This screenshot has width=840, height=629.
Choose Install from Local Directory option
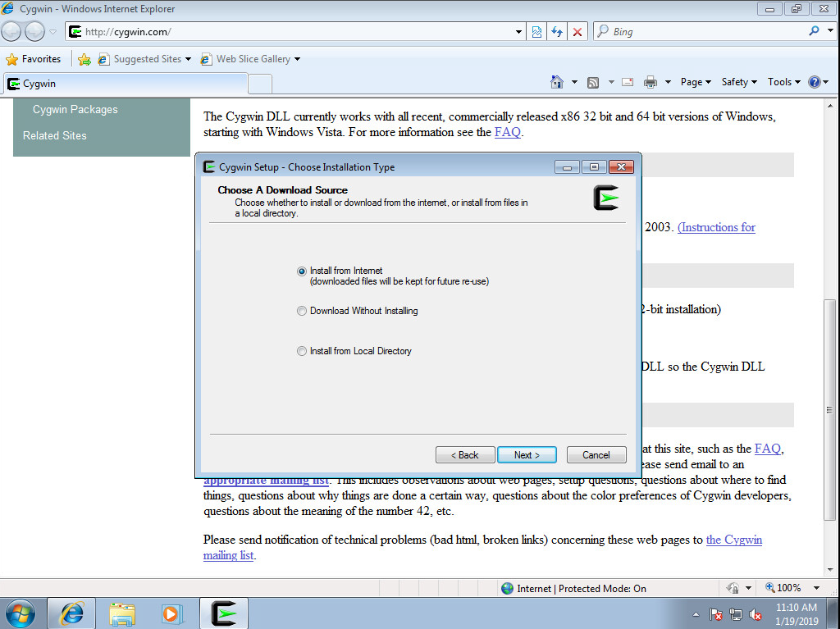[x=302, y=351]
